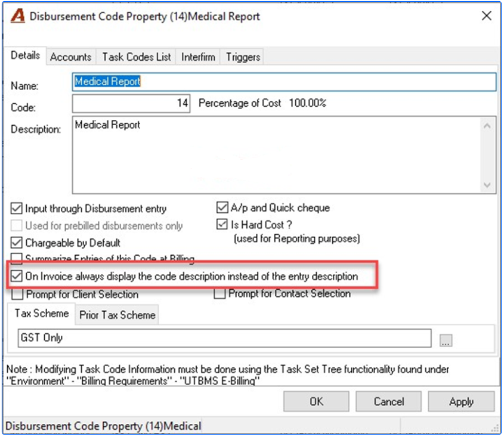Uncheck Is Hard Cost checkbox
This screenshot has width=504, height=437.
point(222,224)
